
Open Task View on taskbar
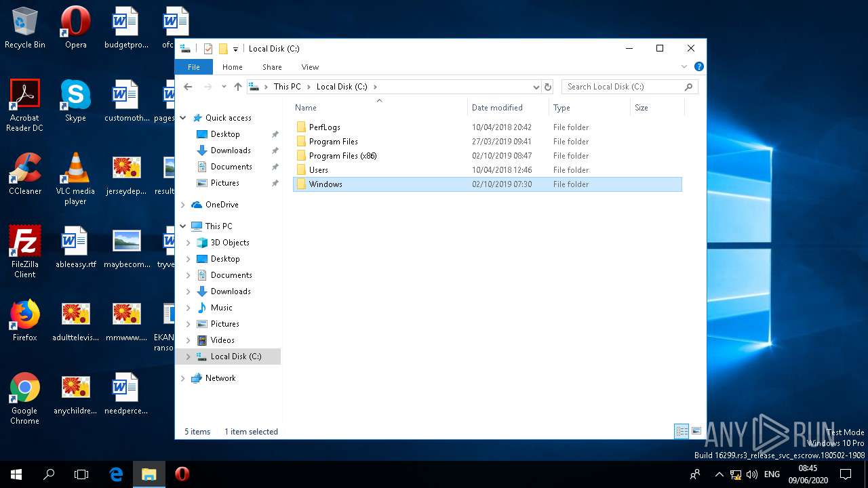pos(81,474)
